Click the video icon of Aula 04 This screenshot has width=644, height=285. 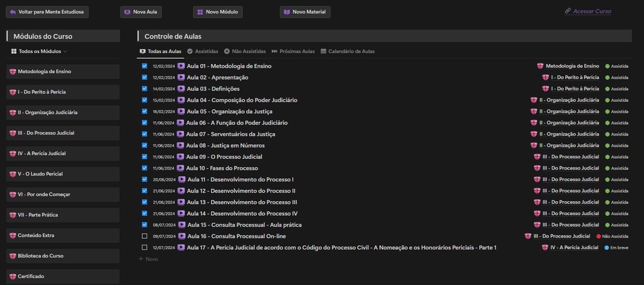point(181,100)
